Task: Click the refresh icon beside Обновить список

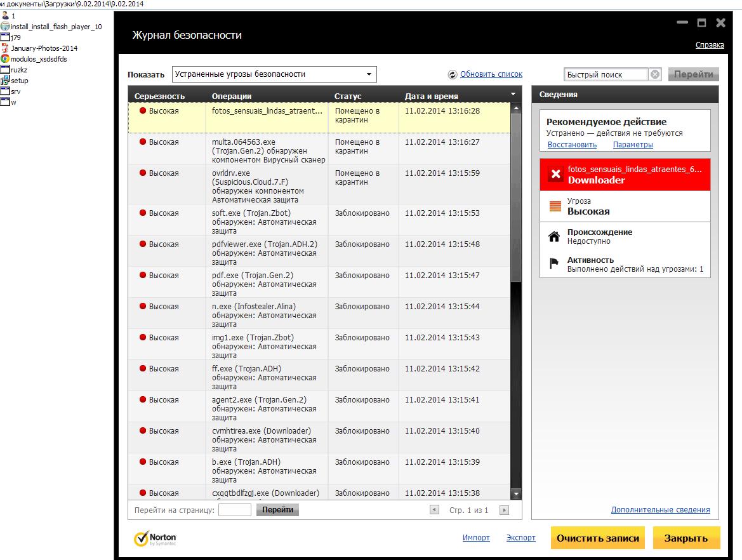Action: click(453, 75)
